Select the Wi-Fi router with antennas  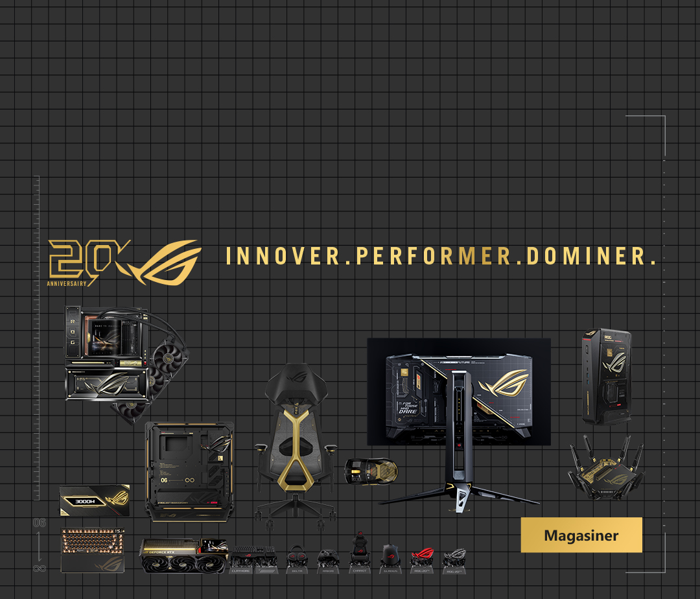[x=607, y=468]
